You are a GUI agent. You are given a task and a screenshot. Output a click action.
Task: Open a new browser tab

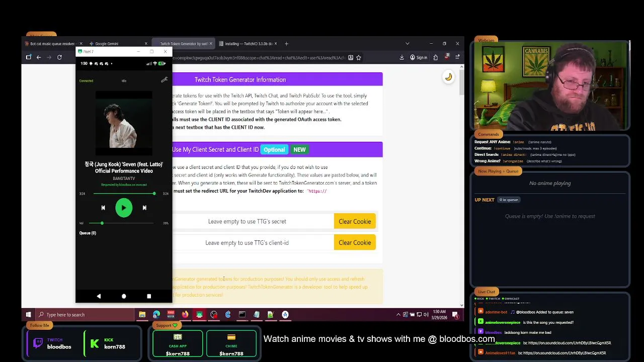coord(286,44)
